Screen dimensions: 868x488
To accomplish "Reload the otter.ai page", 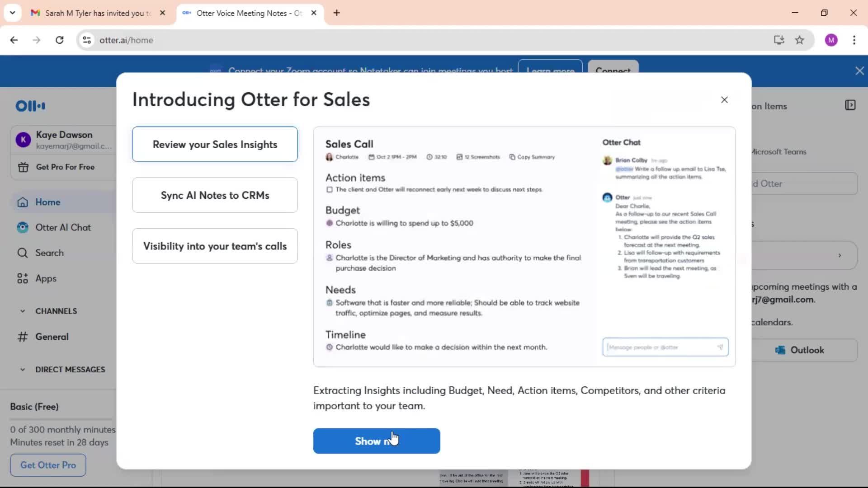I will [59, 40].
